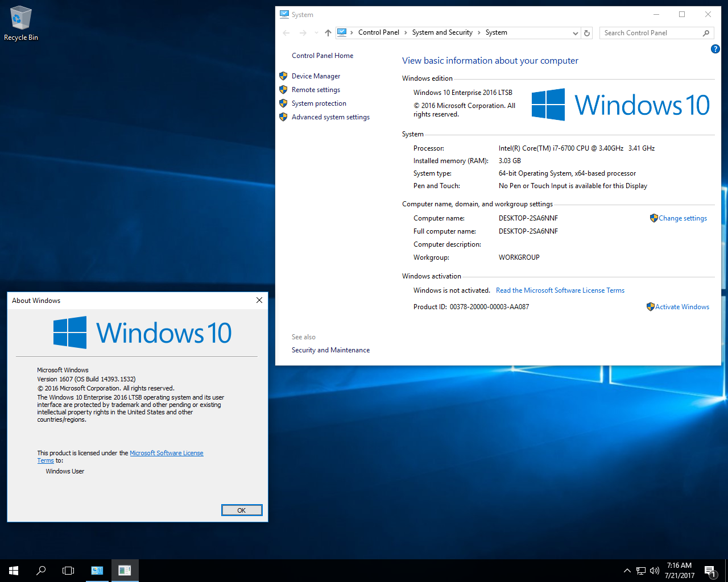Open address bar history dropdown
The width and height of the screenshot is (728, 582).
[x=576, y=33]
